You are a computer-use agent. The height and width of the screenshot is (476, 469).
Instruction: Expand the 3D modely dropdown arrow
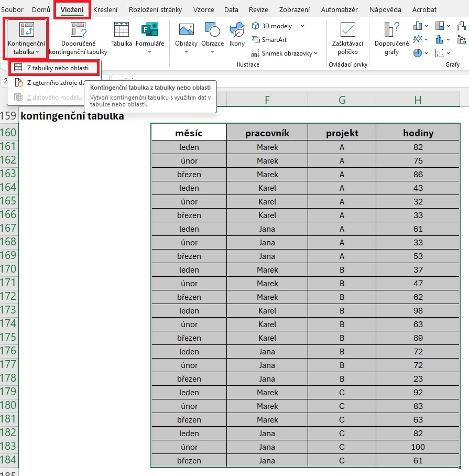[303, 26]
